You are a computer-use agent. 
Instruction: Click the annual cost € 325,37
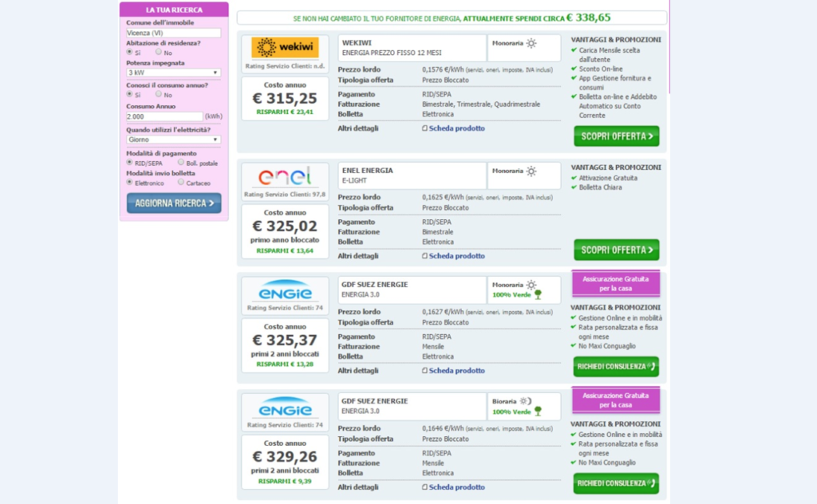point(285,340)
